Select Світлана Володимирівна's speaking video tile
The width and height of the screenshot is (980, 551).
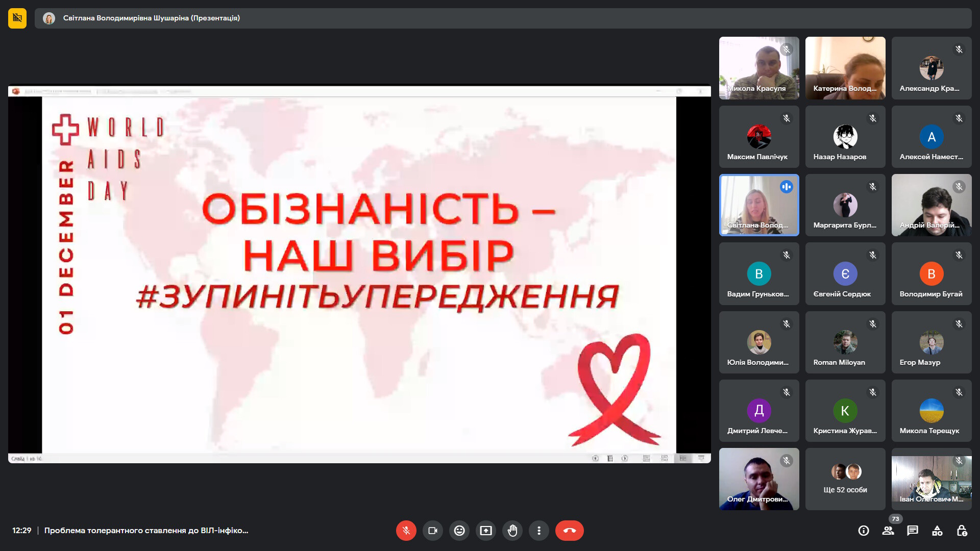click(759, 205)
